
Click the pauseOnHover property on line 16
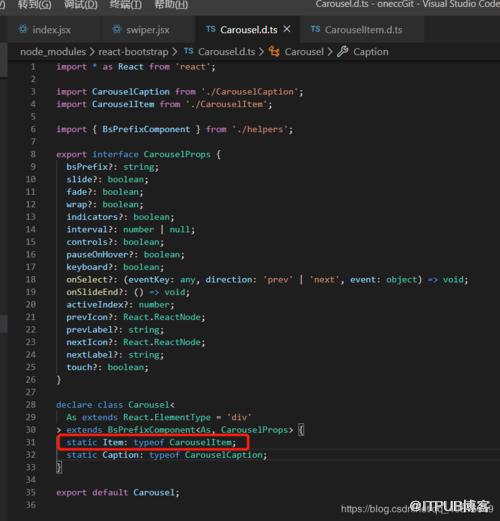(97, 255)
